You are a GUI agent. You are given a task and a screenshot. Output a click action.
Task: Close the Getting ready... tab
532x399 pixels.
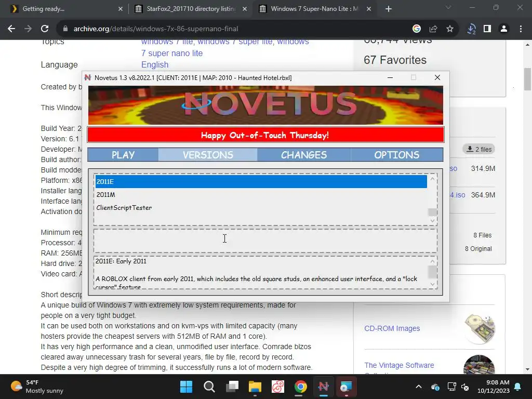121,9
